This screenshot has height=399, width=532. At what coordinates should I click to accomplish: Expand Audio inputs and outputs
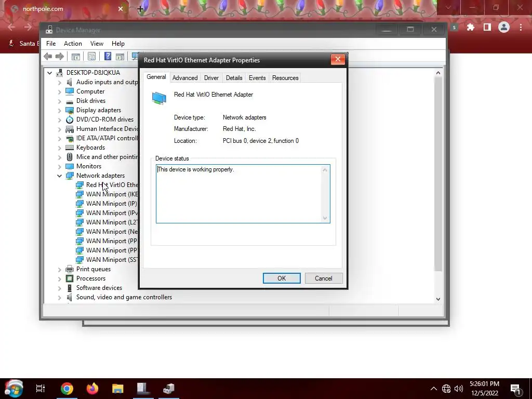tap(59, 83)
